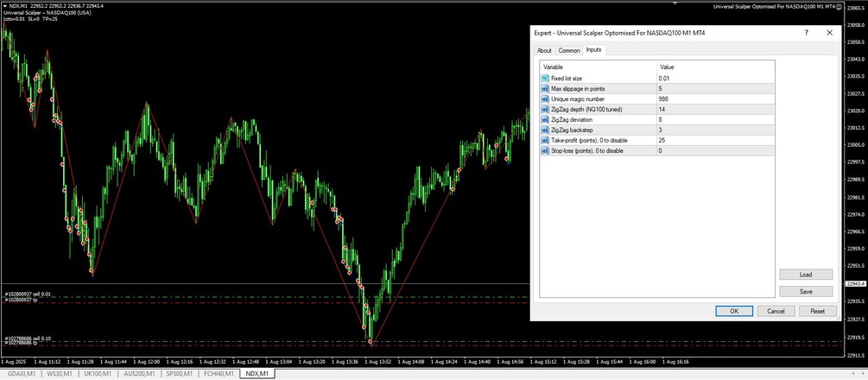Click the ZigZag depth variable icon

click(x=545, y=109)
